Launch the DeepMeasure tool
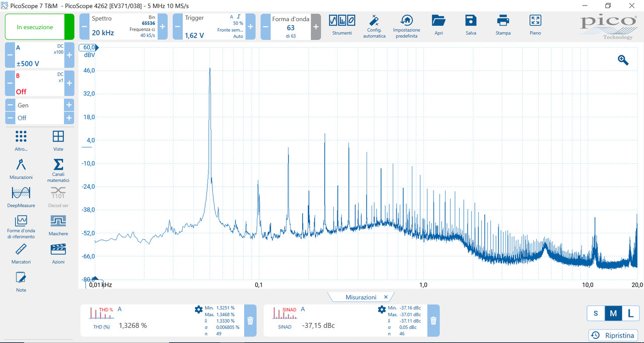The width and height of the screenshot is (644, 343). coord(21,197)
